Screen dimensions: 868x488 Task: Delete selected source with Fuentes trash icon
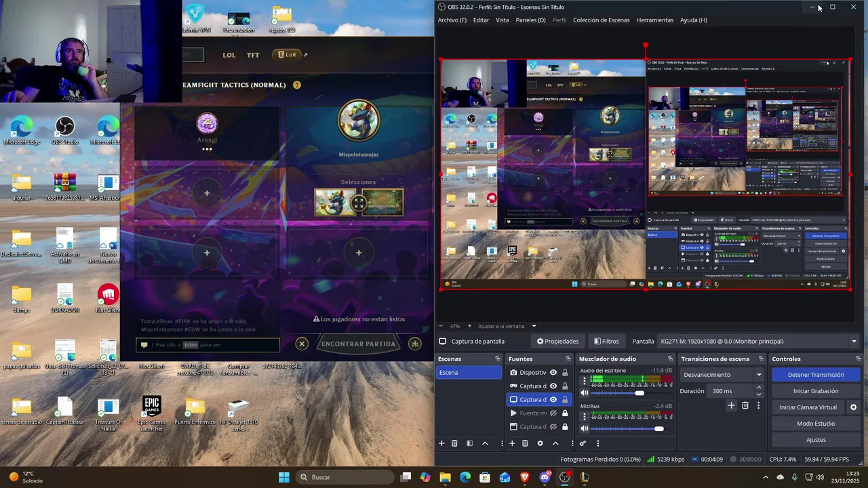(525, 443)
